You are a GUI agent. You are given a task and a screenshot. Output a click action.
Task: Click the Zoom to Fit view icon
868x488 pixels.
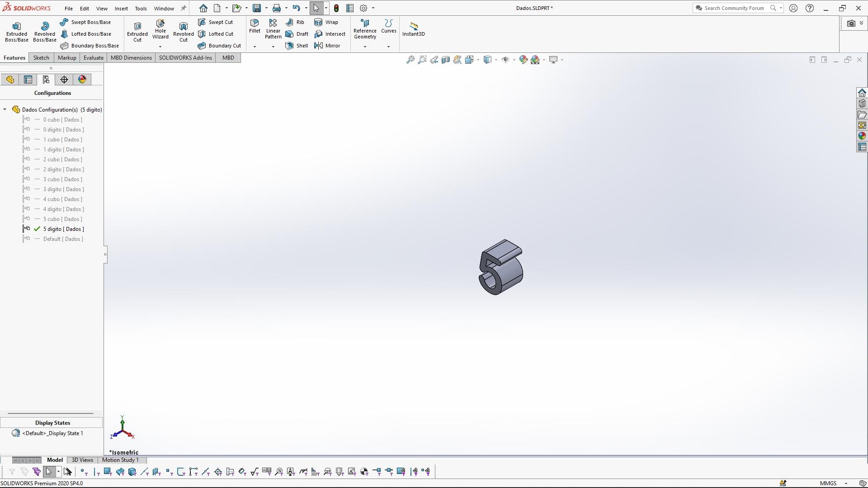410,60
